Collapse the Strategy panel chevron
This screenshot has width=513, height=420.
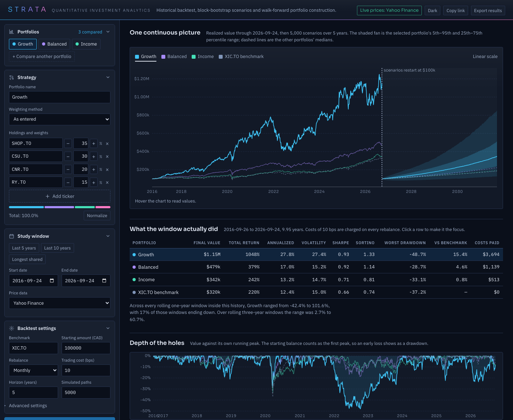point(108,77)
